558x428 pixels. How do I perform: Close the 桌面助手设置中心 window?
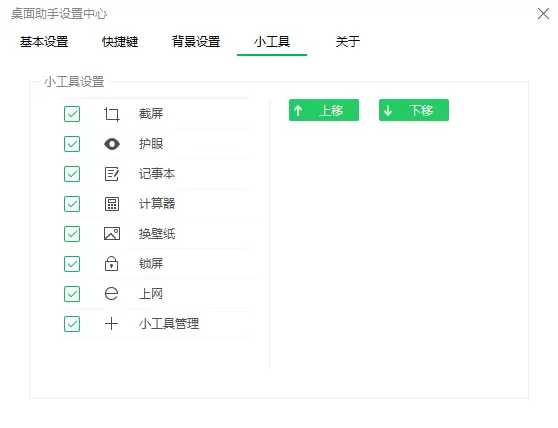point(543,14)
